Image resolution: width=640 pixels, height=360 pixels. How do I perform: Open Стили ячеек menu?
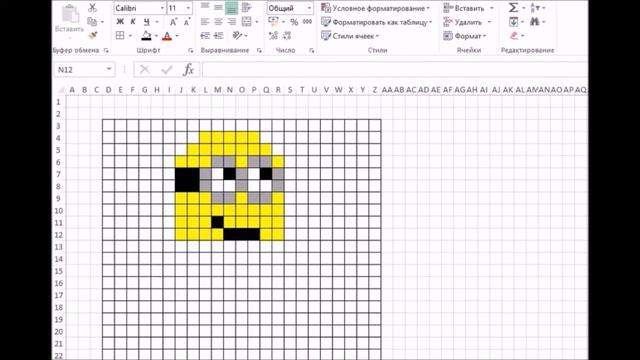click(350, 36)
